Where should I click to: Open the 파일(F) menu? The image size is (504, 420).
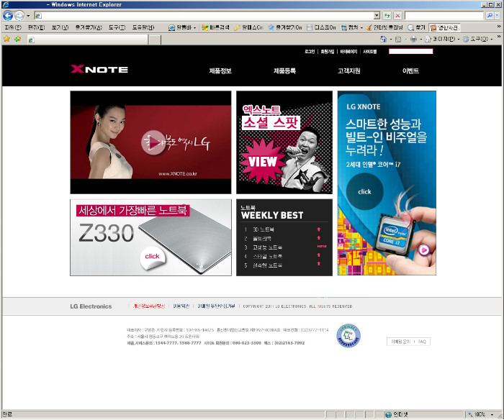coord(13,27)
